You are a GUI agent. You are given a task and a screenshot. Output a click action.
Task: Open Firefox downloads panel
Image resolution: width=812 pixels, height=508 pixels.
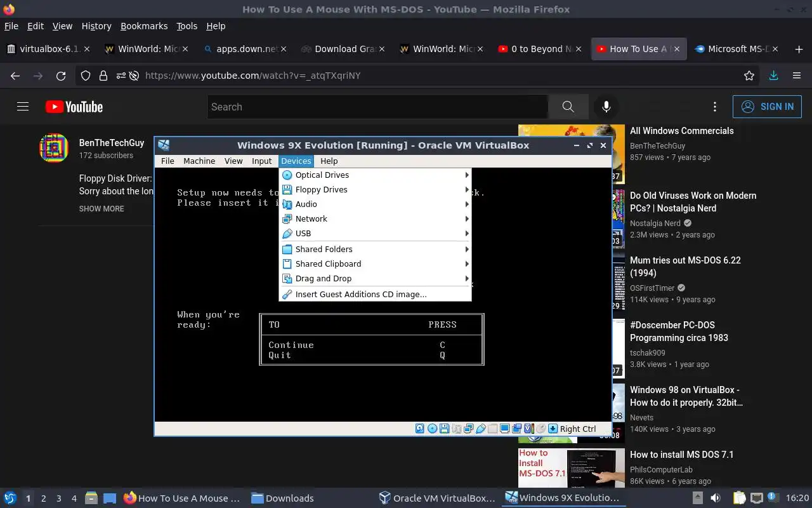[x=773, y=76]
